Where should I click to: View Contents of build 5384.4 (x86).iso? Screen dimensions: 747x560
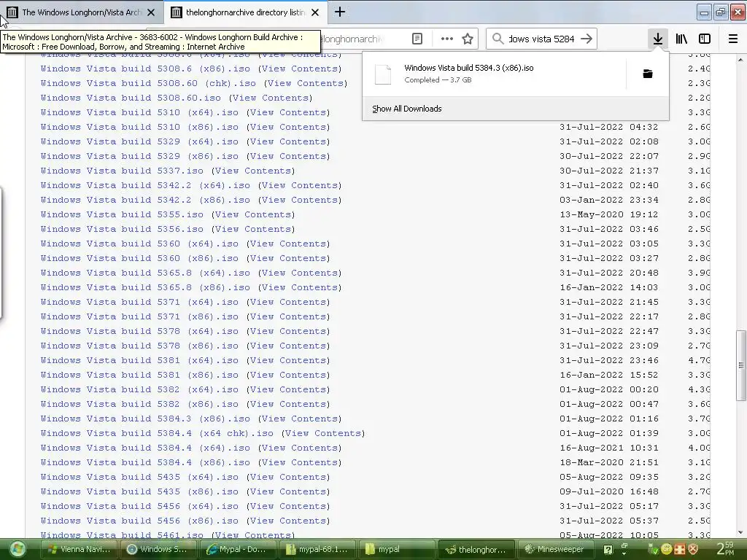[300, 462]
